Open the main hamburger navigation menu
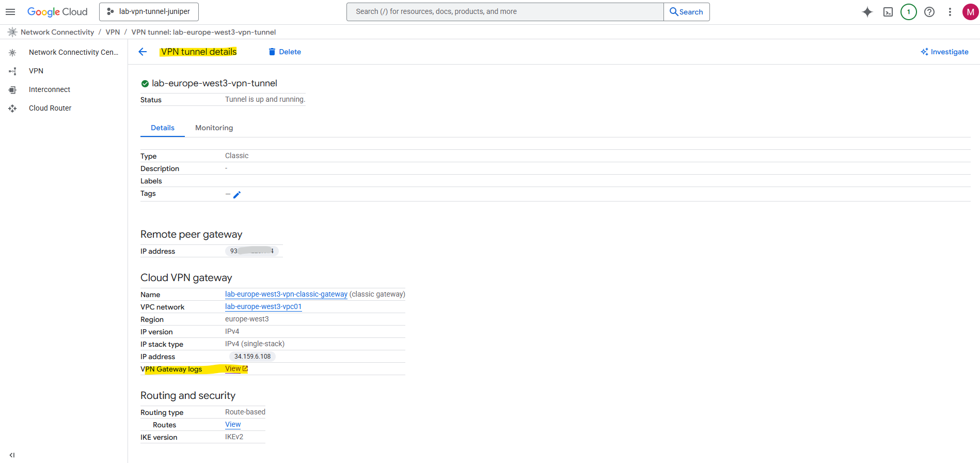Viewport: 980px width, 463px height. 10,12
